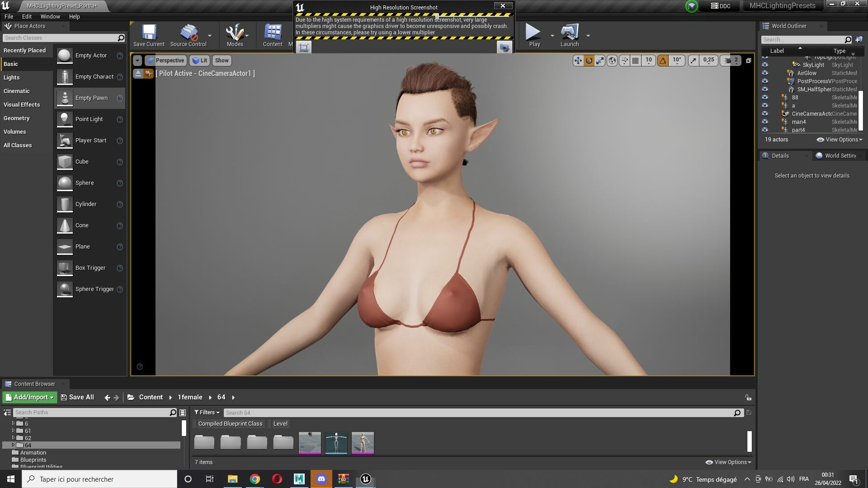
Task: Open the File menu
Action: click(9, 16)
